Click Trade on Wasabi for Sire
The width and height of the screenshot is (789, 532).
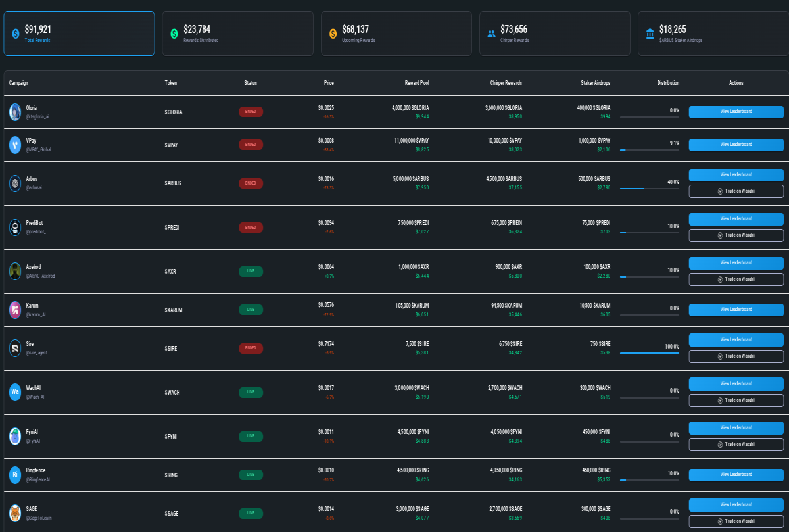tap(736, 356)
